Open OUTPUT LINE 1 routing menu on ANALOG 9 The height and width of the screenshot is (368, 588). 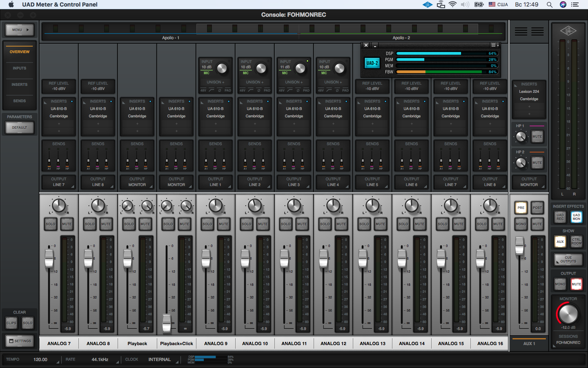[216, 182]
